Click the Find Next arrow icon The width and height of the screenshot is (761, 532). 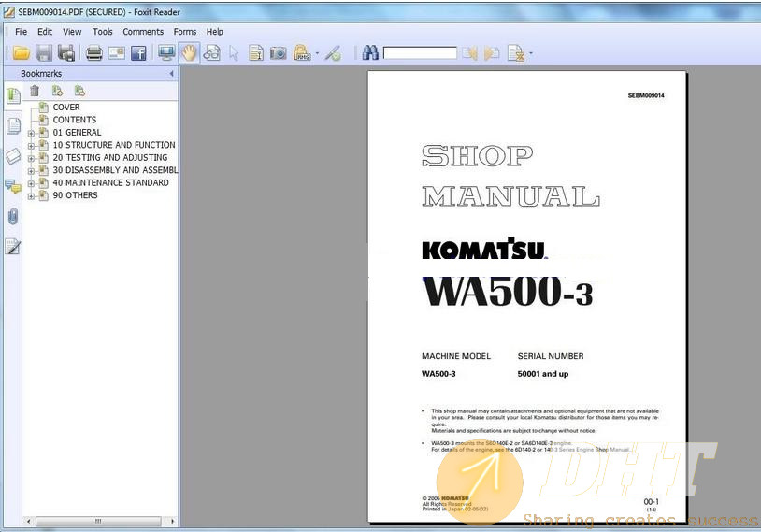[x=492, y=53]
